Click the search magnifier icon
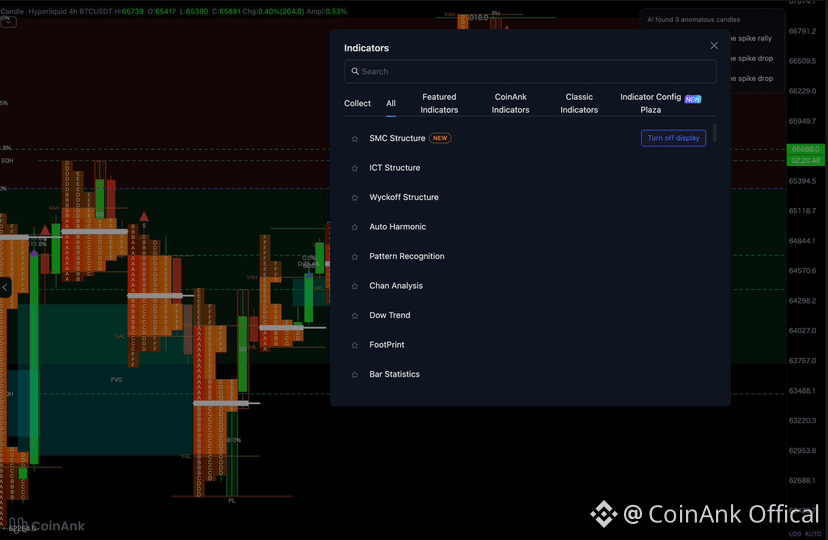This screenshot has width=828, height=540. (x=355, y=71)
